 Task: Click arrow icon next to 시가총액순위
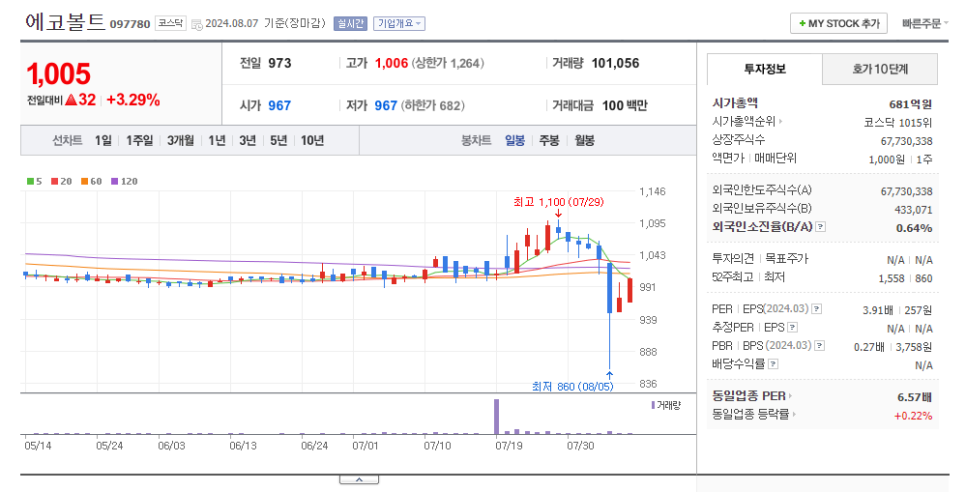pyautogui.click(x=781, y=122)
